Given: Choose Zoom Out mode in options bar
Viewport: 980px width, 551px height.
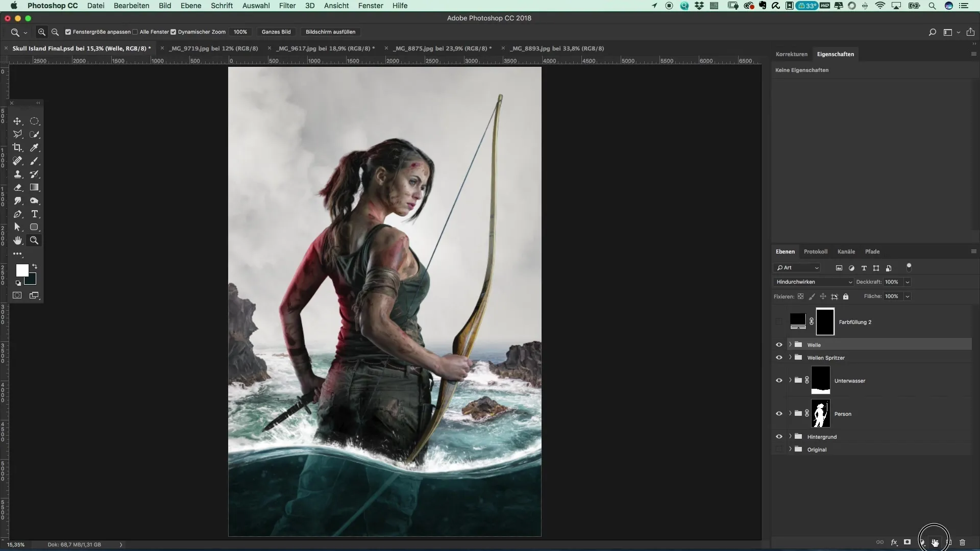Looking at the screenshot, I should tap(55, 32).
